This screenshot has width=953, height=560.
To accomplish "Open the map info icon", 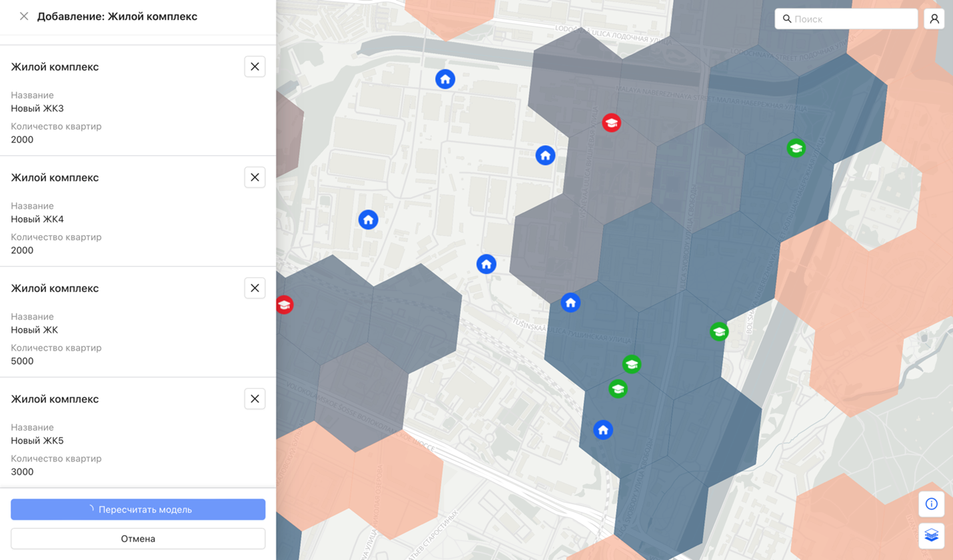I will (x=931, y=504).
